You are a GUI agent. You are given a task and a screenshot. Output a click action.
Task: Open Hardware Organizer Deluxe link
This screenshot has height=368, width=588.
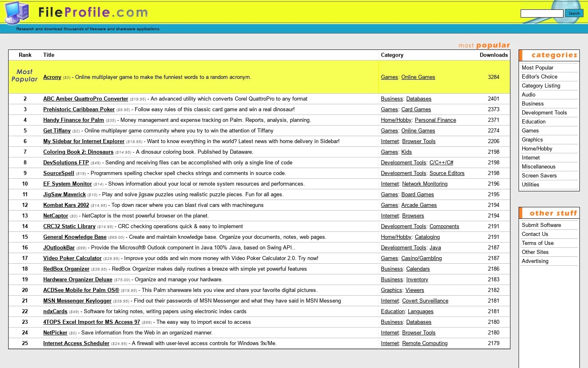78,280
